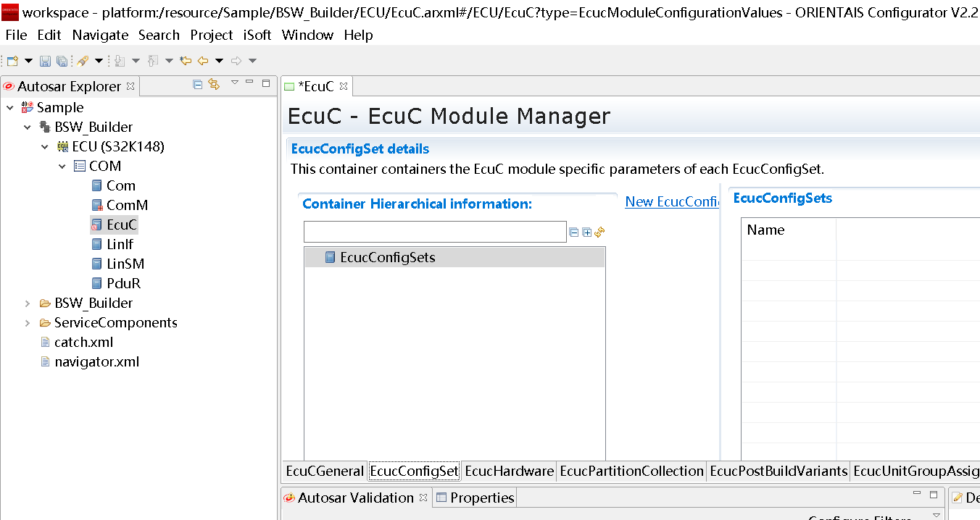Expand all containers in hierarchy tree
This screenshot has height=520, width=980.
(587, 232)
